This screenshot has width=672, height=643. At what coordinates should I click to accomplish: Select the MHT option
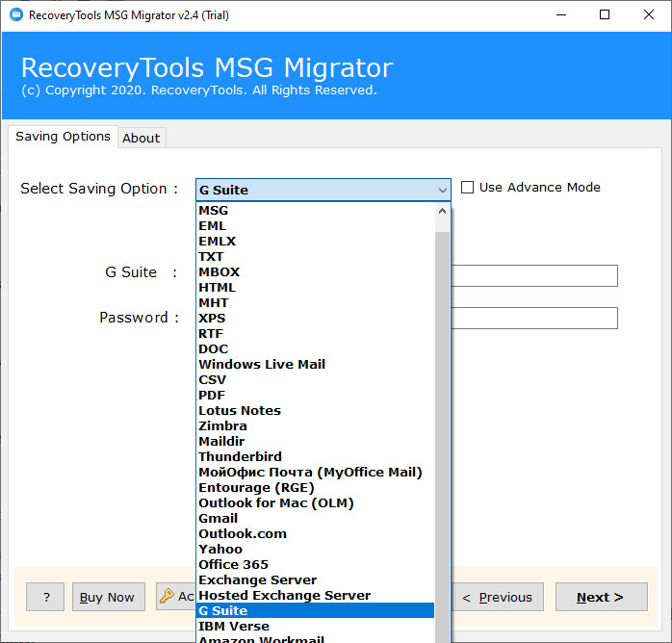[316, 303]
